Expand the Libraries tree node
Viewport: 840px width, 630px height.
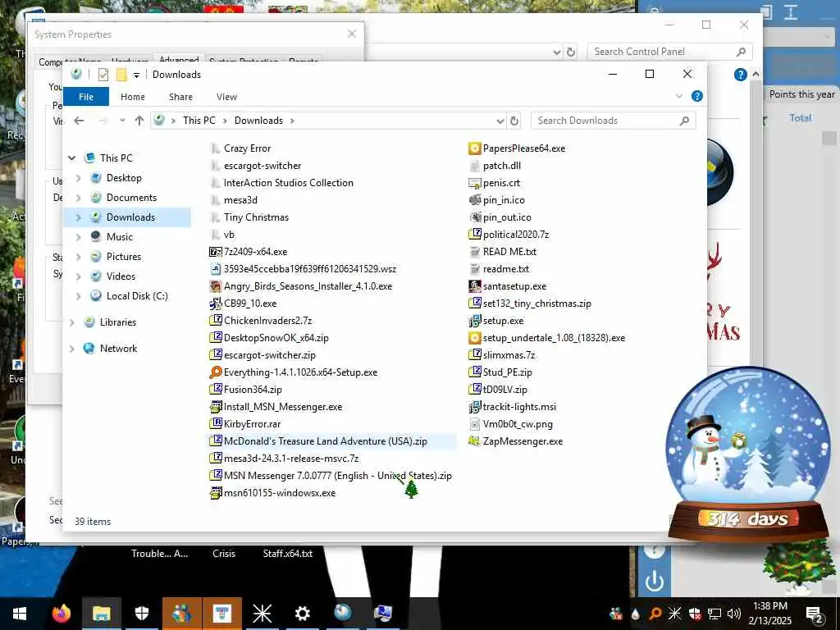(72, 322)
